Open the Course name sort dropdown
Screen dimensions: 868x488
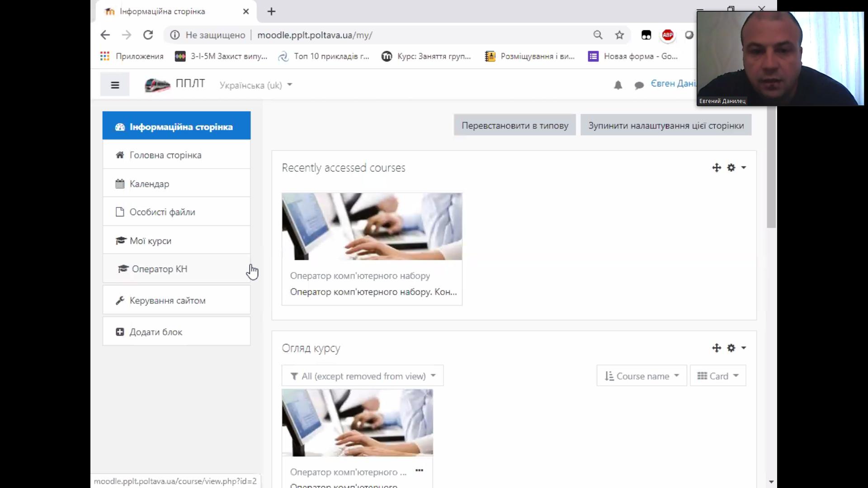(x=642, y=376)
